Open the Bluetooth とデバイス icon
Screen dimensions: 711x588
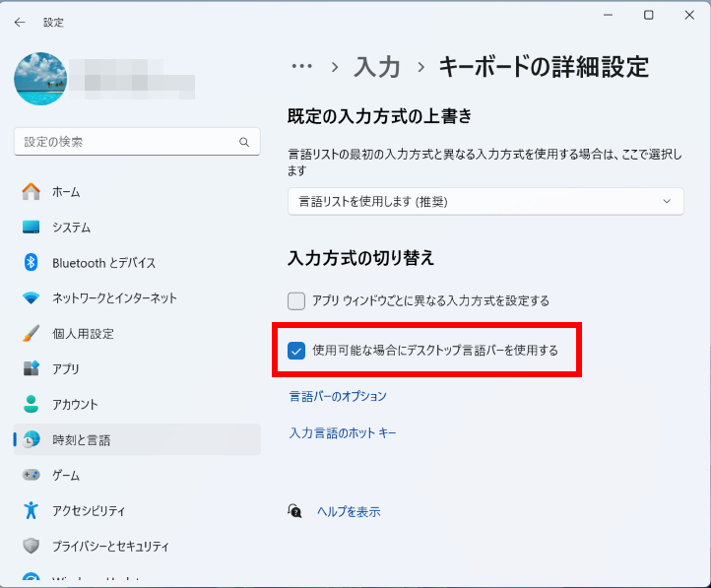(x=31, y=263)
